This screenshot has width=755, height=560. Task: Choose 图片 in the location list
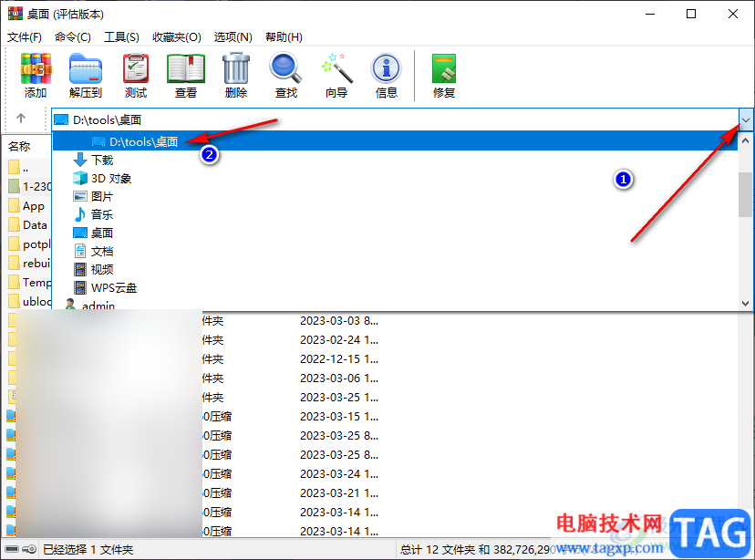click(102, 196)
